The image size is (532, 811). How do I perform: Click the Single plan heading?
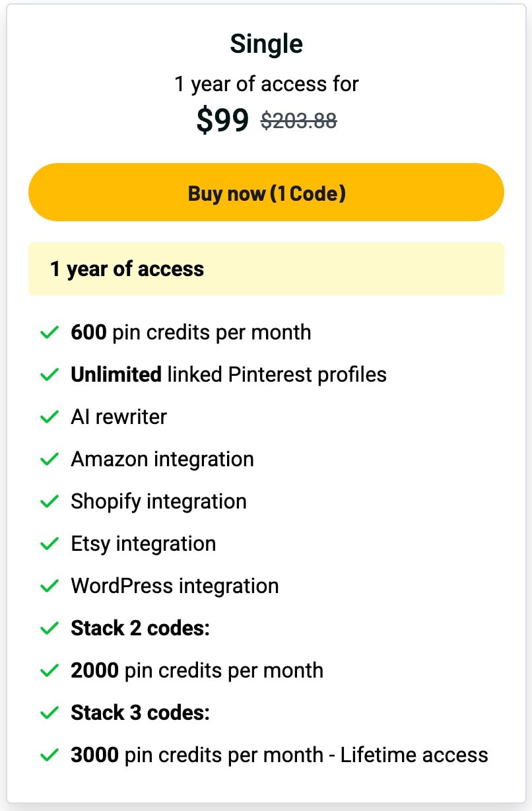[x=266, y=44]
